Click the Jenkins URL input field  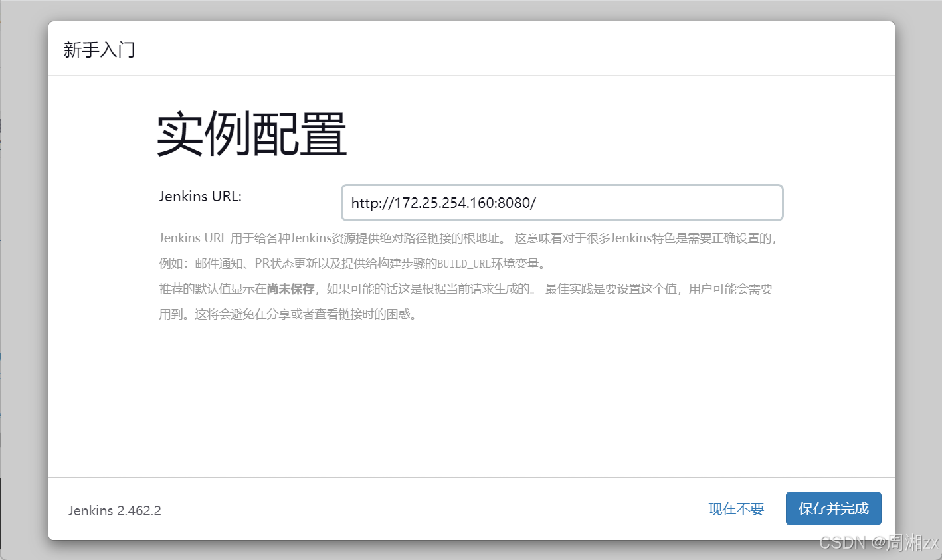[562, 203]
